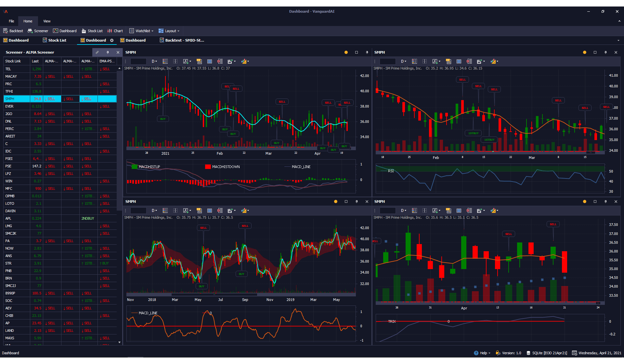Open the Backtest tool in ribbon
Screen dimensions: 624x364
tap(13, 31)
